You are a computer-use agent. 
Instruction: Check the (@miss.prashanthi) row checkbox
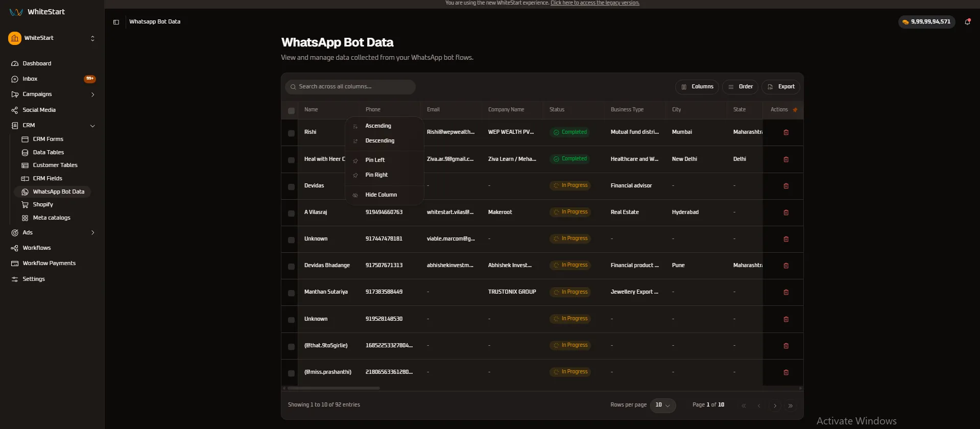tap(291, 373)
